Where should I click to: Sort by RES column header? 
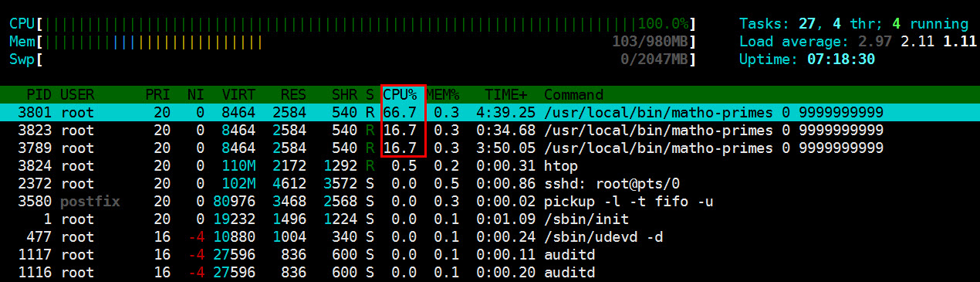(293, 95)
